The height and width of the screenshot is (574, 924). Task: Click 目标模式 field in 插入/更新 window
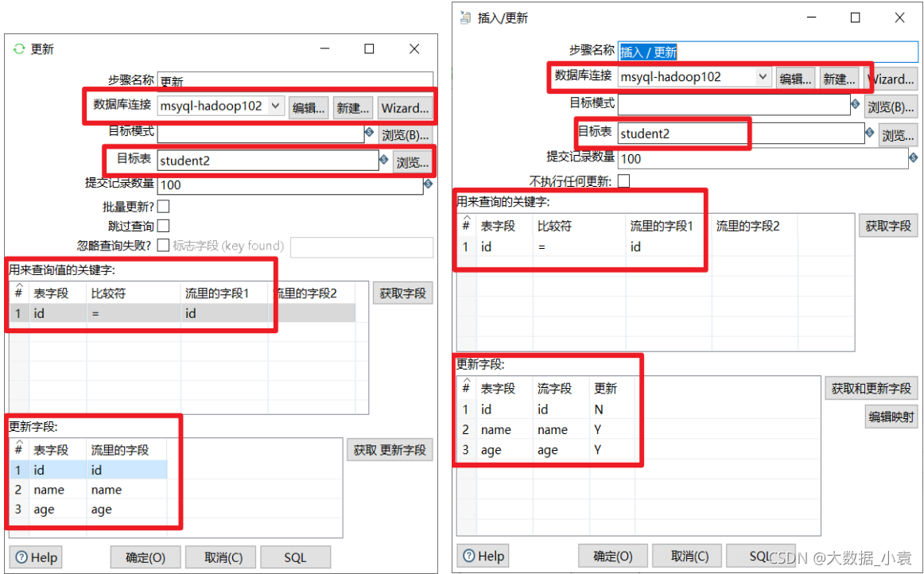[734, 104]
